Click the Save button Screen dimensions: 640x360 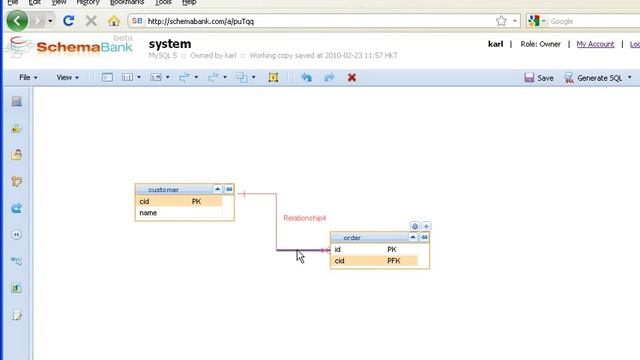(539, 78)
